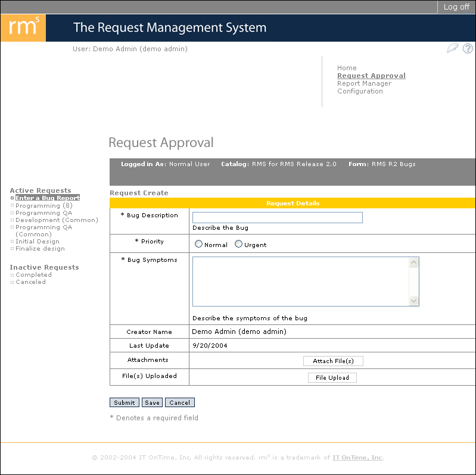
Task: Click the Attach File(s) button
Action: pyautogui.click(x=333, y=361)
